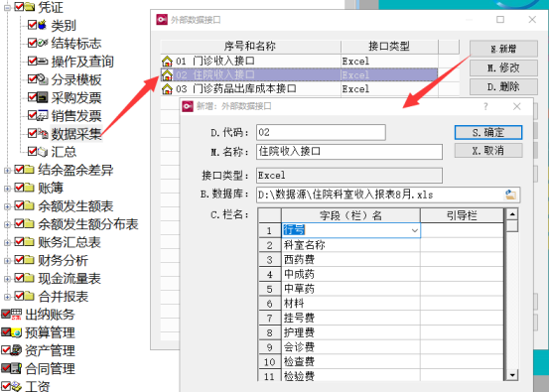Expand the 账务汇总表 tree node
549x392 pixels.
[7, 242]
